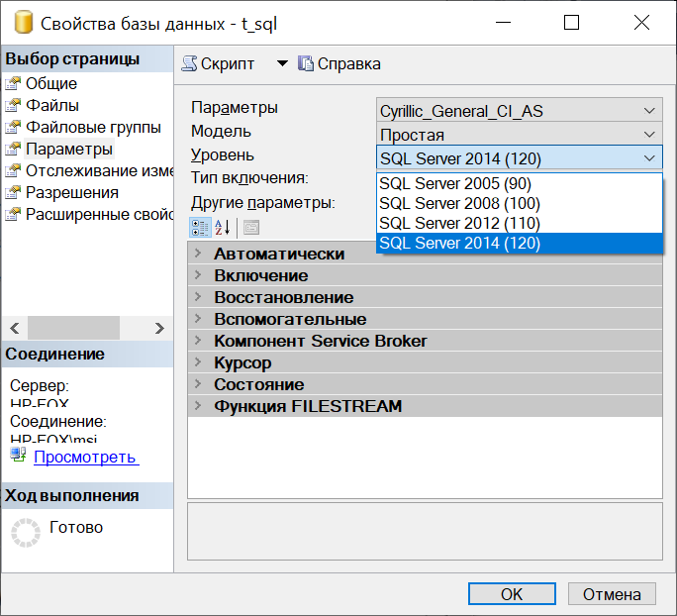
Task: Open the Файловые группы page icon
Action: (13, 127)
